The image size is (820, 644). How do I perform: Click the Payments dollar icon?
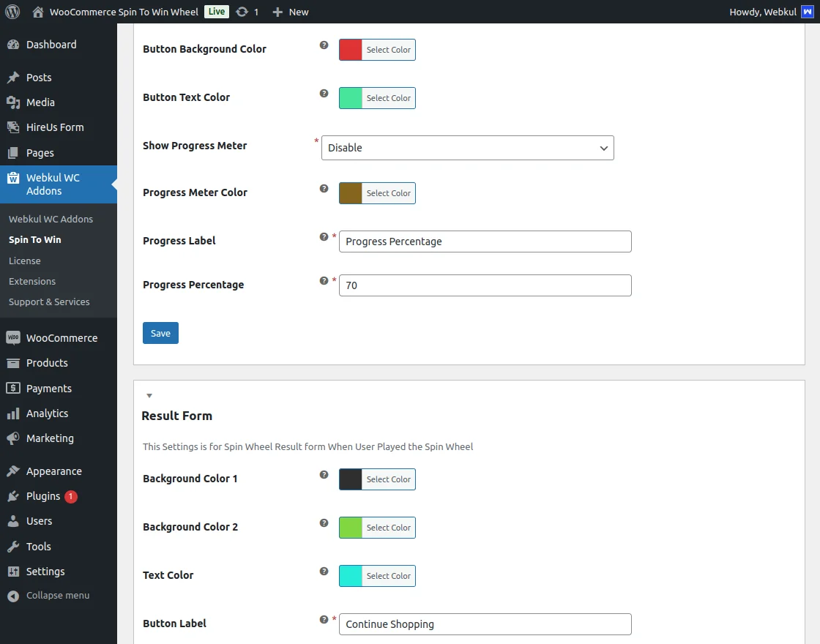point(13,388)
